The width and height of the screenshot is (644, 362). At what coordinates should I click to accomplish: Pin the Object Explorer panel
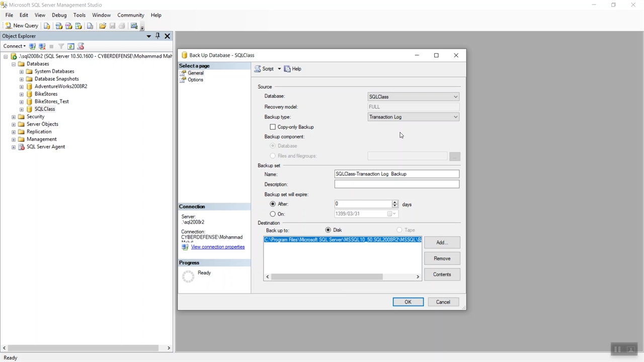pos(157,36)
